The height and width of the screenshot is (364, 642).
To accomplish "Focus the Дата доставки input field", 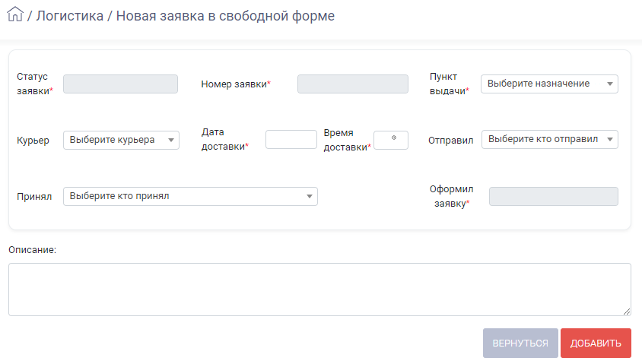I will click(x=291, y=140).
